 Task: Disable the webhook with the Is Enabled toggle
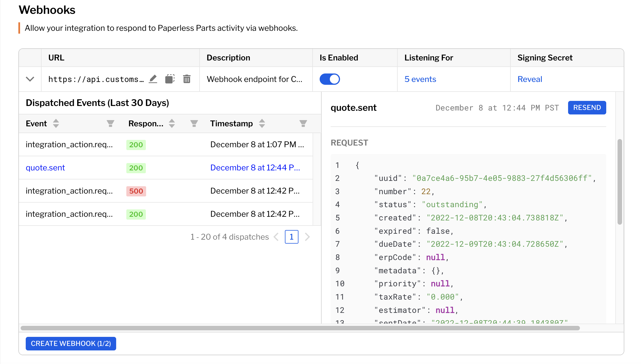pyautogui.click(x=330, y=79)
